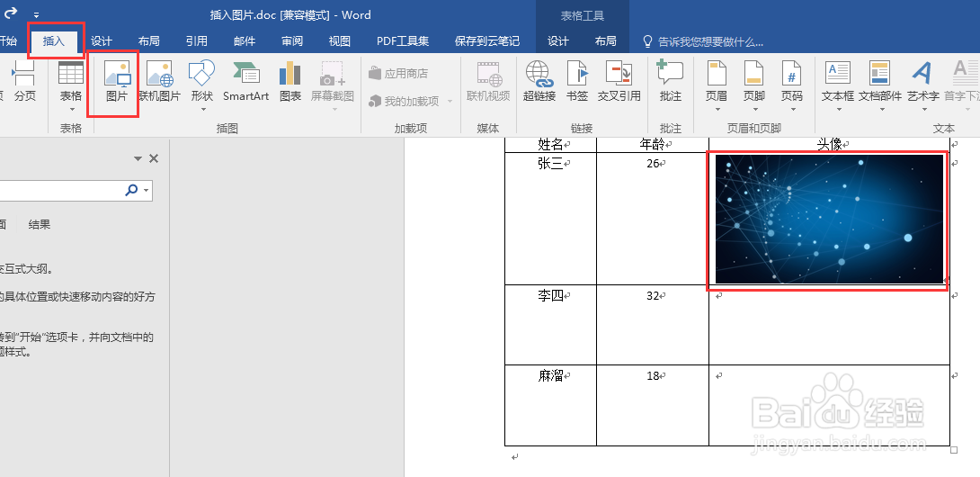Insert 联机视频 online video

tap(488, 82)
